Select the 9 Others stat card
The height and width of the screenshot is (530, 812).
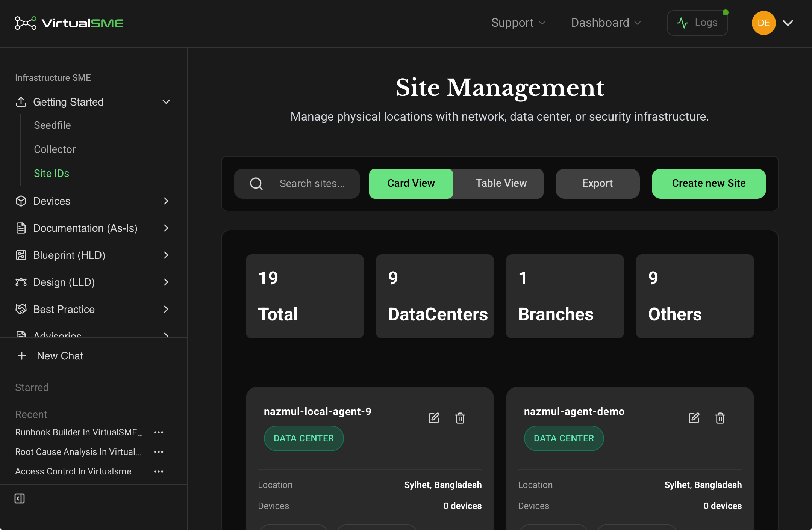click(695, 296)
